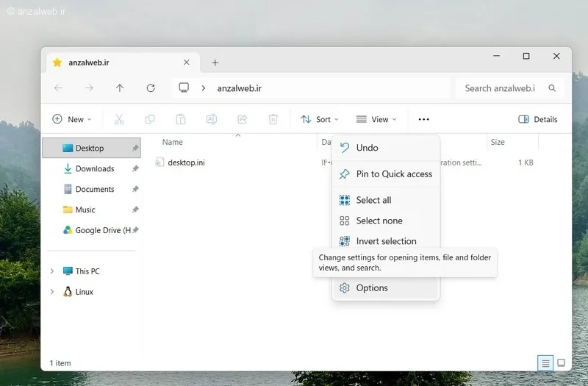
Task: Expand the This PC tree node
Action: pyautogui.click(x=52, y=271)
